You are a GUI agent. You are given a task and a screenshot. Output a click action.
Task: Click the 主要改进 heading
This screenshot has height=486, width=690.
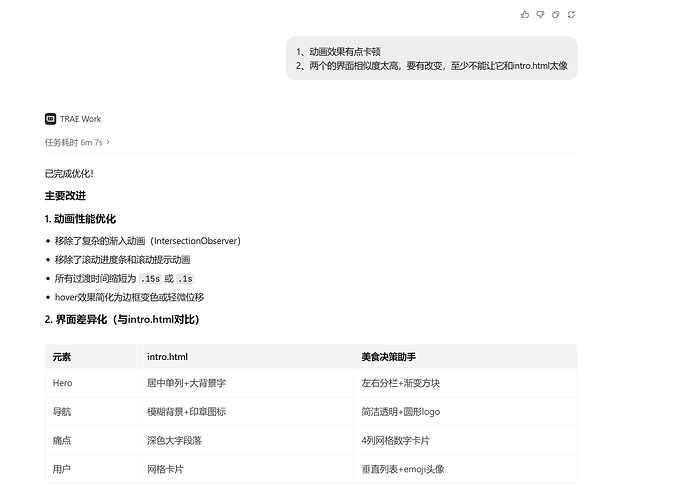click(65, 196)
